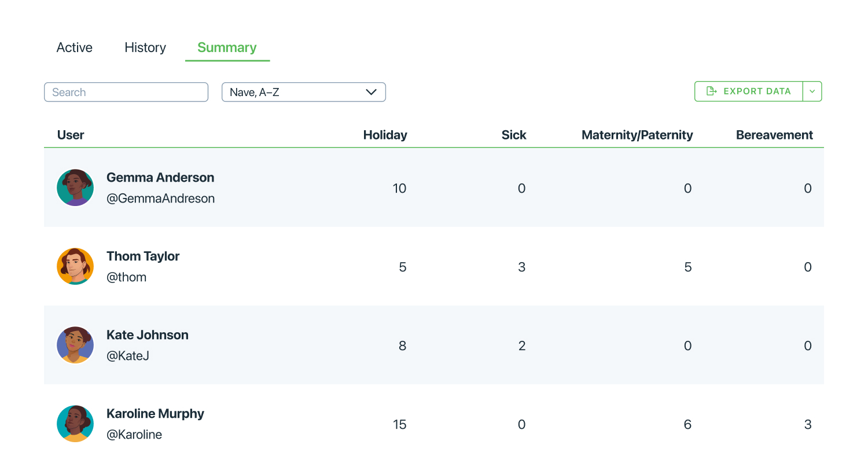Image resolution: width=868 pixels, height=463 pixels.
Task: Switch to the History tab
Action: click(x=145, y=47)
